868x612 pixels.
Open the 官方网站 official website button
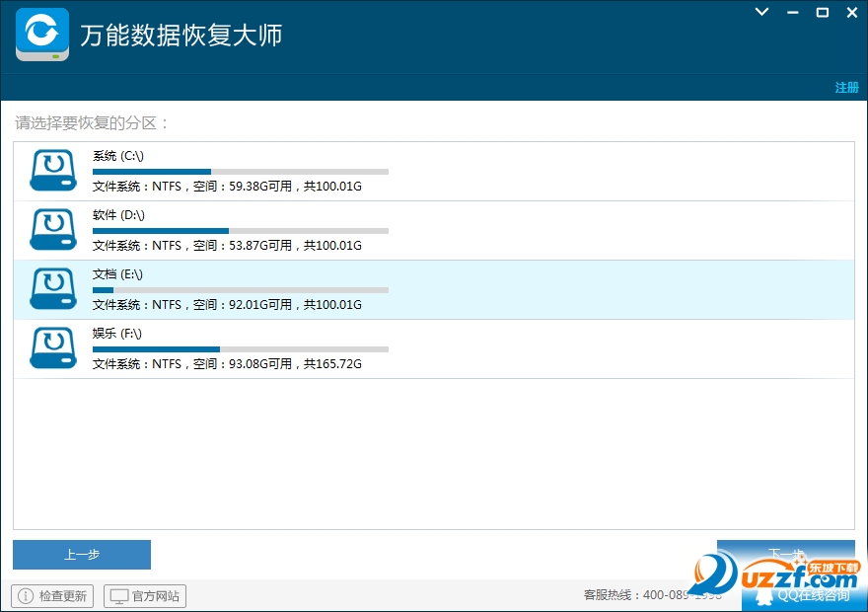coord(144,596)
